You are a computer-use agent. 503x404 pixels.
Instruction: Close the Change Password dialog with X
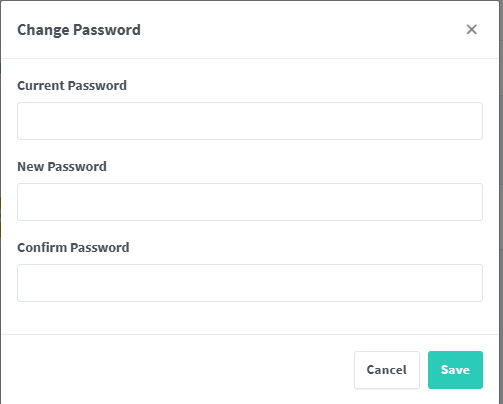tap(471, 30)
